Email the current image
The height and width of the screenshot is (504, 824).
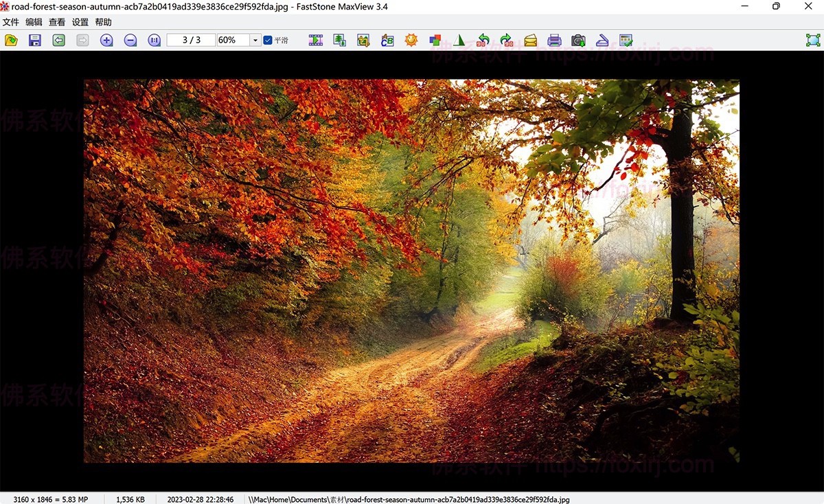tap(530, 40)
